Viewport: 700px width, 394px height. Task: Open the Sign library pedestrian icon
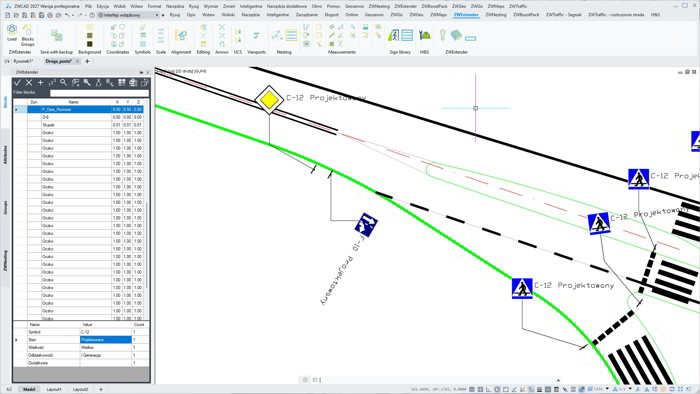coord(393,35)
